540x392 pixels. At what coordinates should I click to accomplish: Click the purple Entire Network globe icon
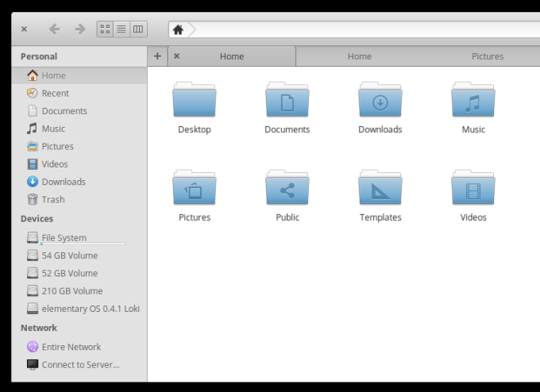coord(33,347)
